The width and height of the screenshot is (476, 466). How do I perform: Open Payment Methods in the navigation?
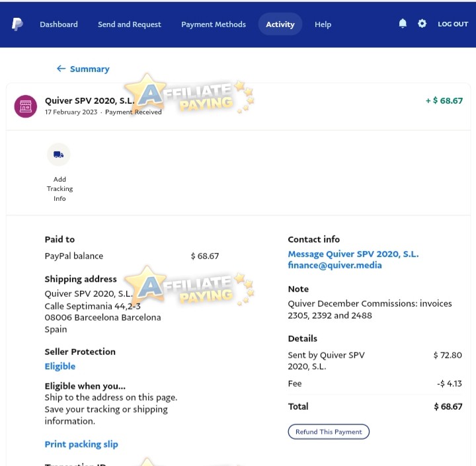(214, 24)
